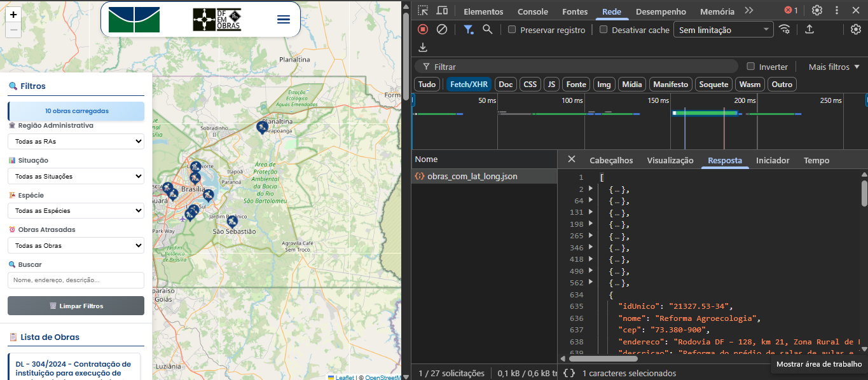This screenshot has width=868, height=380.
Task: Select the map marker near São Sebastião
Action: pyautogui.click(x=232, y=221)
